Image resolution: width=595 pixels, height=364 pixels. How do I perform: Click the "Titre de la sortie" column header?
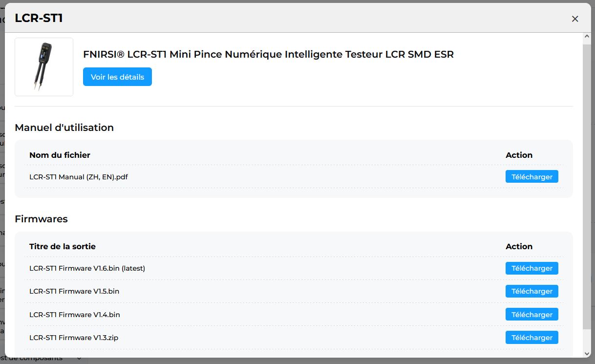pyautogui.click(x=63, y=246)
